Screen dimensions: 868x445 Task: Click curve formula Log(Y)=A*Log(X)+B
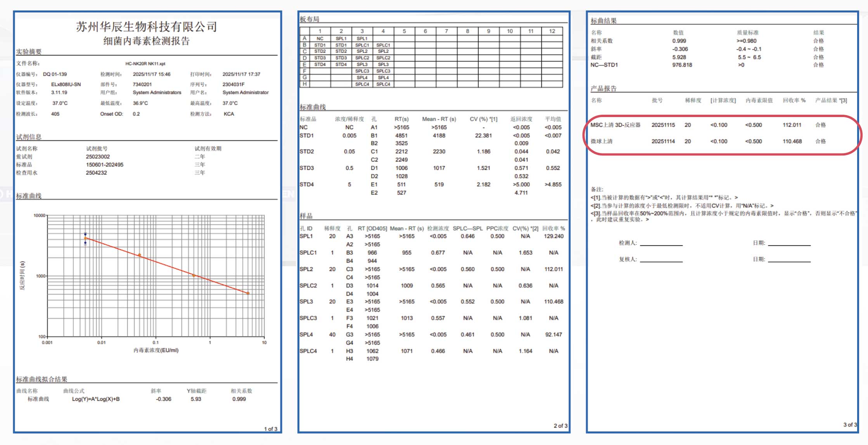[x=96, y=399]
